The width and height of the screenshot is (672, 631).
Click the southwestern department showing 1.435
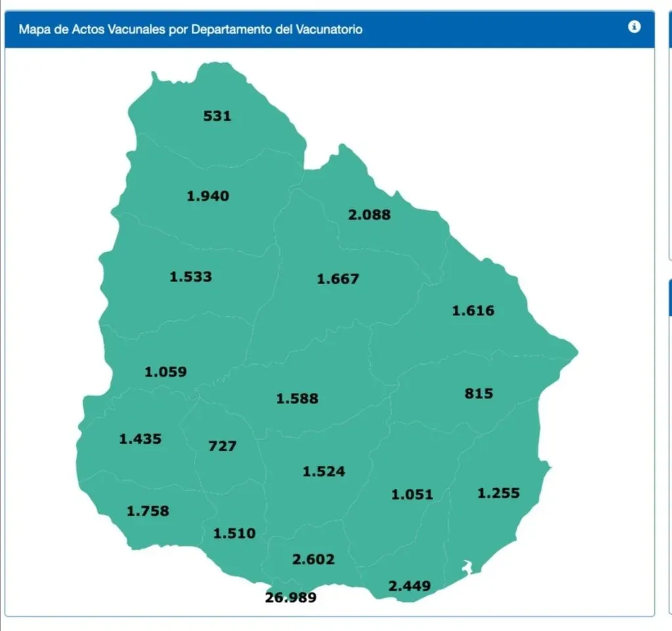140,439
